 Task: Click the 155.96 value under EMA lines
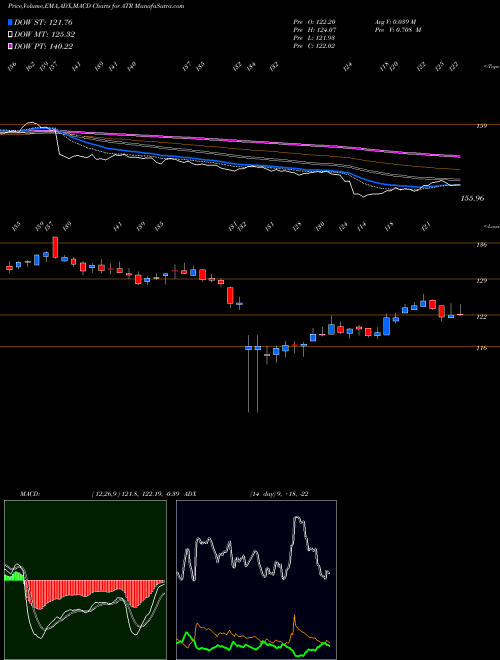[472, 198]
